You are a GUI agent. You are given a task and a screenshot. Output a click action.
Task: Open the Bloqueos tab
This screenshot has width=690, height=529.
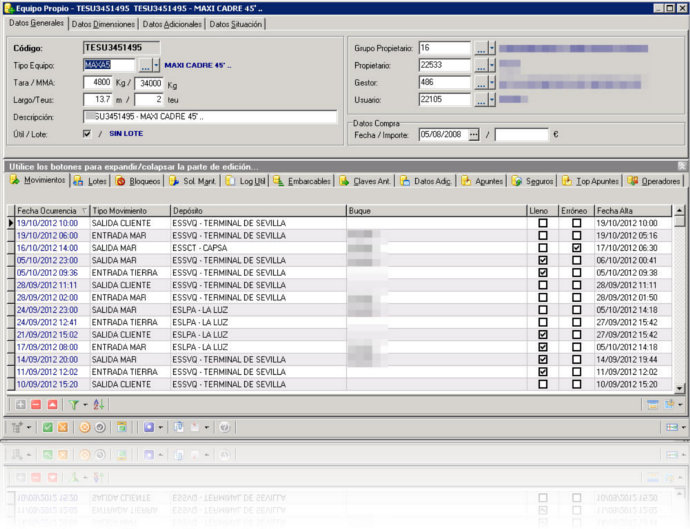pos(139,181)
